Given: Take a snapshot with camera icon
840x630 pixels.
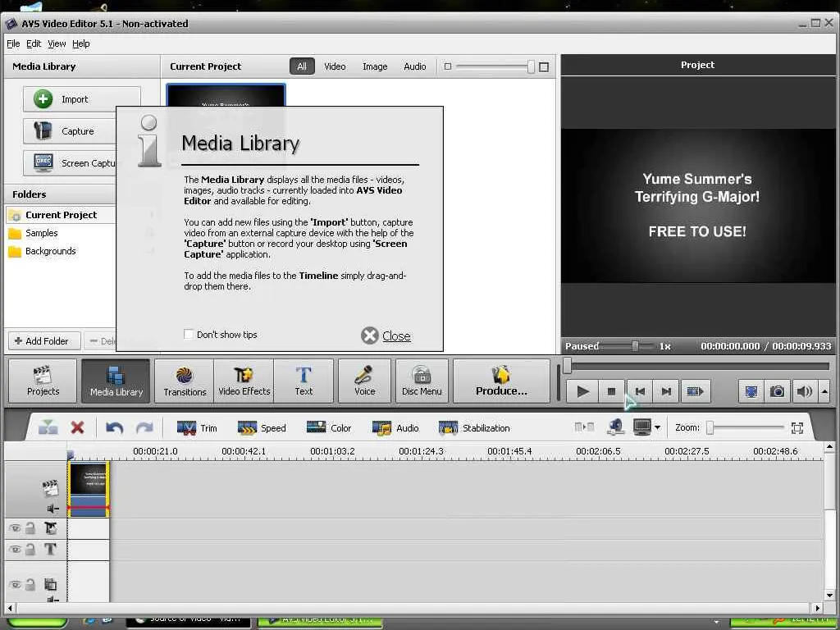Looking at the screenshot, I should pyautogui.click(x=777, y=391).
